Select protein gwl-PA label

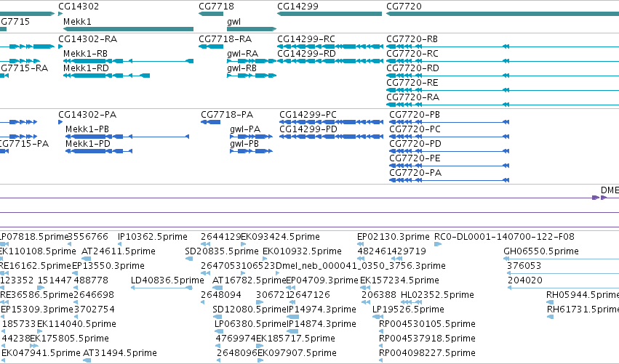coord(245,129)
